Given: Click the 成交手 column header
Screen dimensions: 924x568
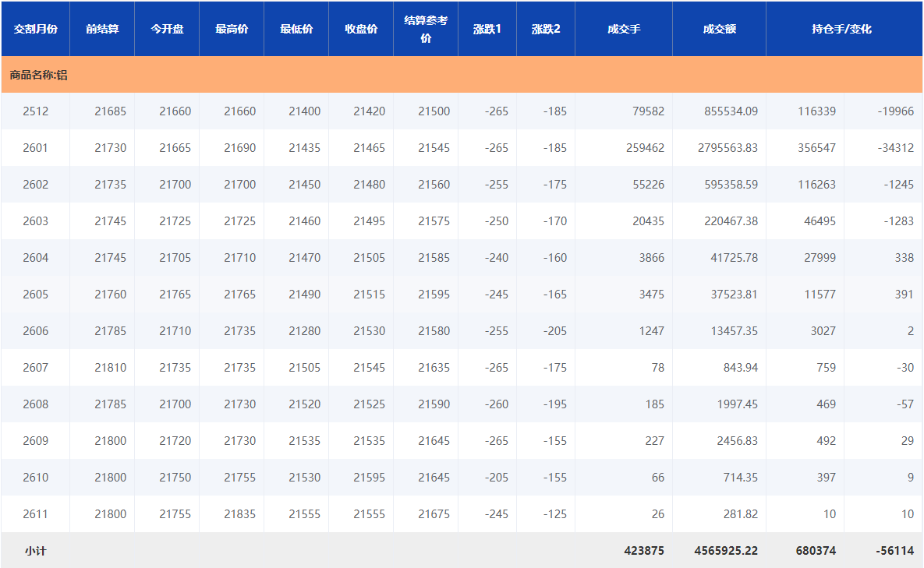Looking at the screenshot, I should coord(624,29).
